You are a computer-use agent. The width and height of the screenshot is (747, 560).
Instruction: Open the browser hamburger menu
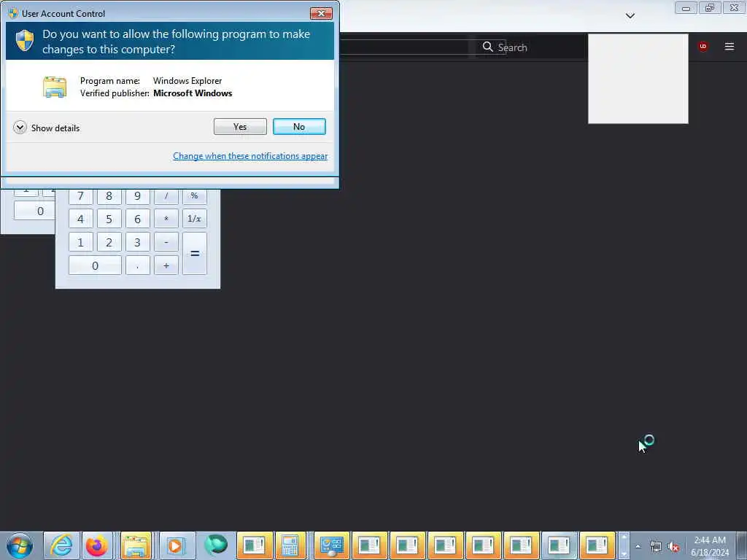coord(729,46)
